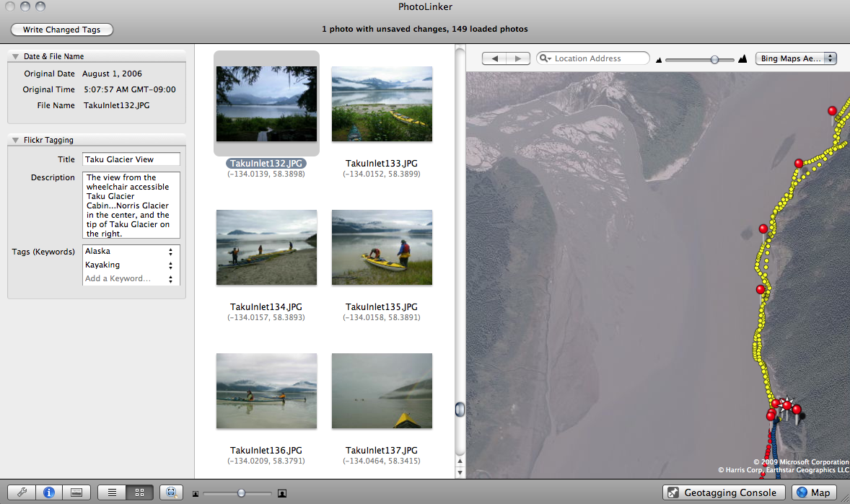Switch to grid thumbnail view
This screenshot has height=504, width=850.
point(140,492)
